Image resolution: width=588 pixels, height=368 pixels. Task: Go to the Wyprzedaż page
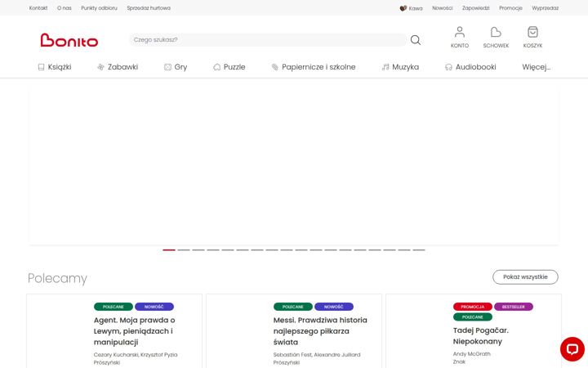tap(545, 8)
